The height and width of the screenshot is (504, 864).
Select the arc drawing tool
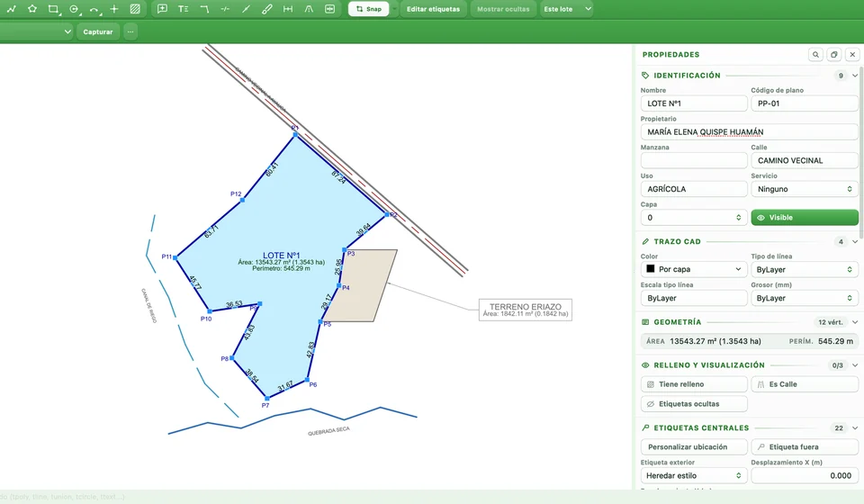(x=94, y=9)
